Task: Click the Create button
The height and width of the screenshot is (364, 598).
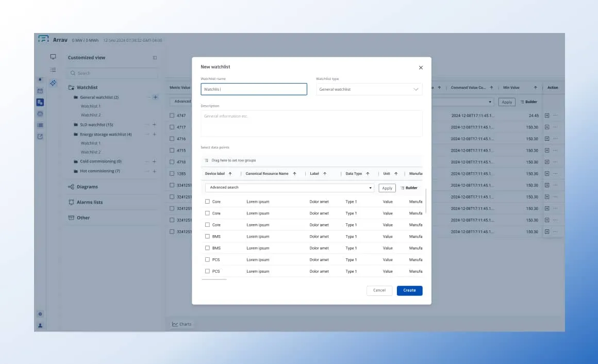Action: pyautogui.click(x=410, y=290)
